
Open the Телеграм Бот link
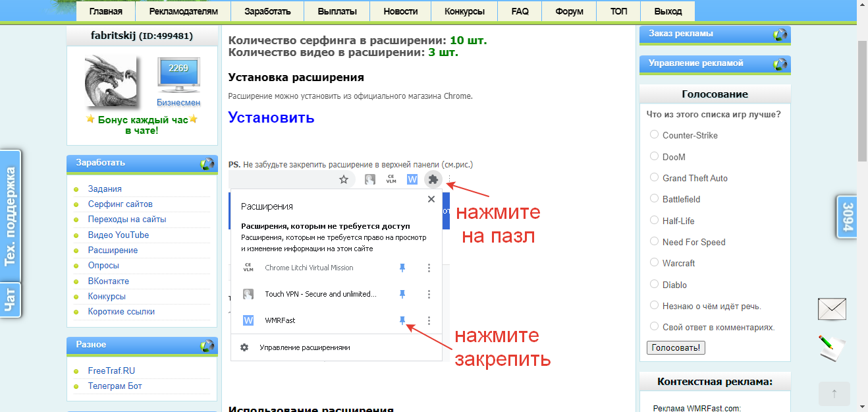pyautogui.click(x=115, y=386)
